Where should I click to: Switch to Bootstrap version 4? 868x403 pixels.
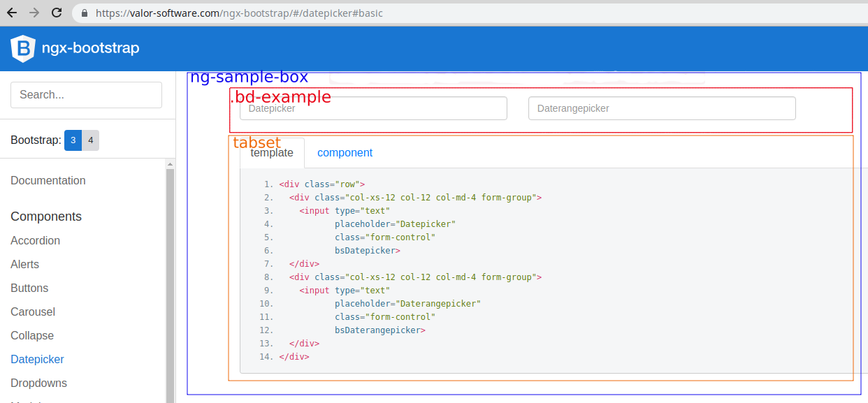pos(92,140)
